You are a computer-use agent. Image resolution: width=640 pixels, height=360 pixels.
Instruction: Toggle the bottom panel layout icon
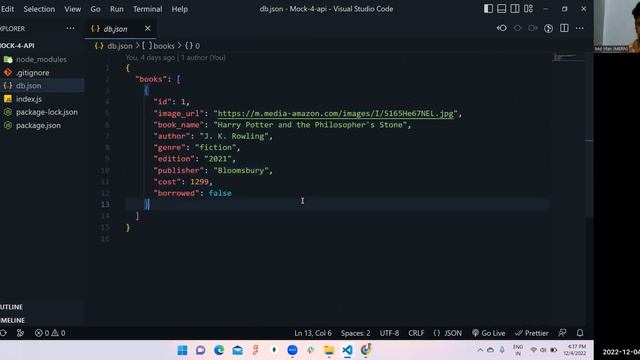tap(502, 9)
